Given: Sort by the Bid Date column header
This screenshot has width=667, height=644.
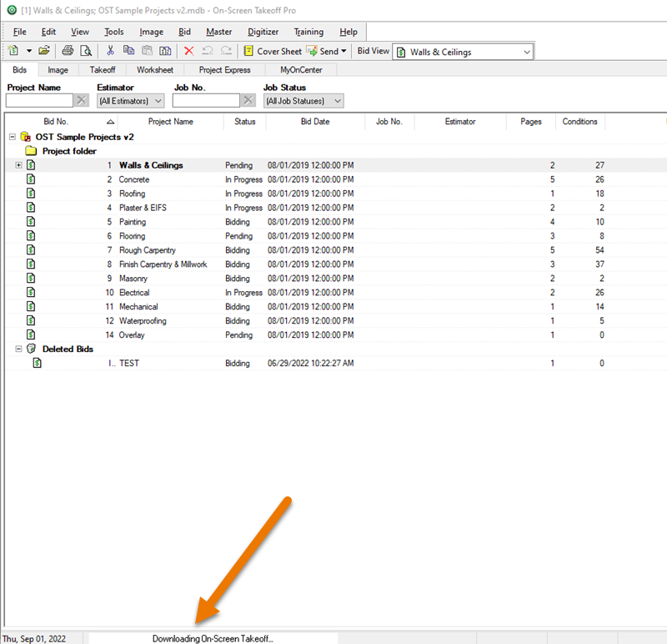Looking at the screenshot, I should click(x=315, y=122).
